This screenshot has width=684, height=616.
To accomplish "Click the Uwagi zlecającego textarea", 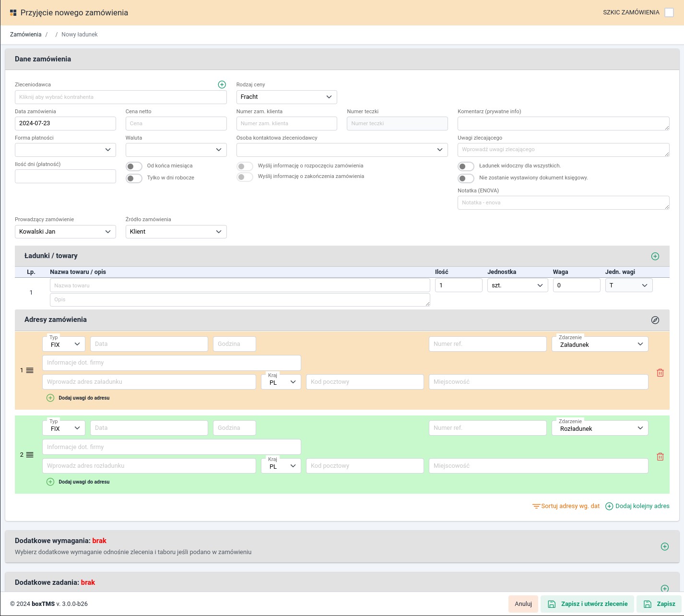I will pos(564,150).
